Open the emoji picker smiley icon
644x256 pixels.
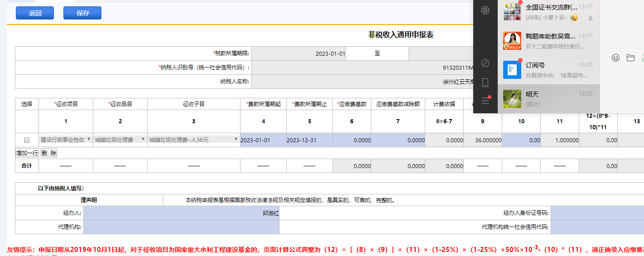(615, 58)
